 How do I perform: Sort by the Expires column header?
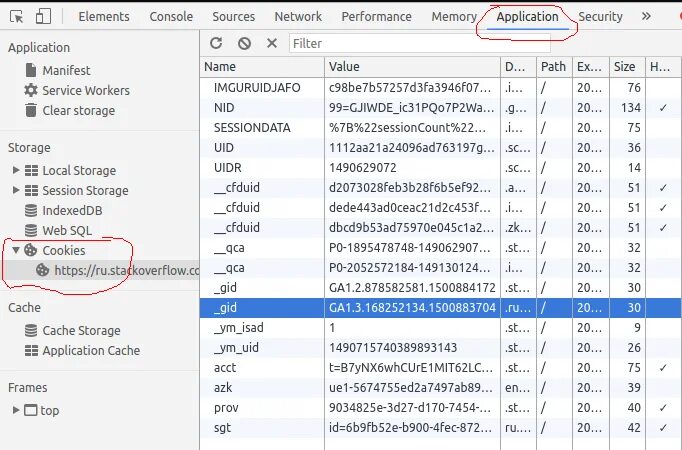pyautogui.click(x=591, y=67)
